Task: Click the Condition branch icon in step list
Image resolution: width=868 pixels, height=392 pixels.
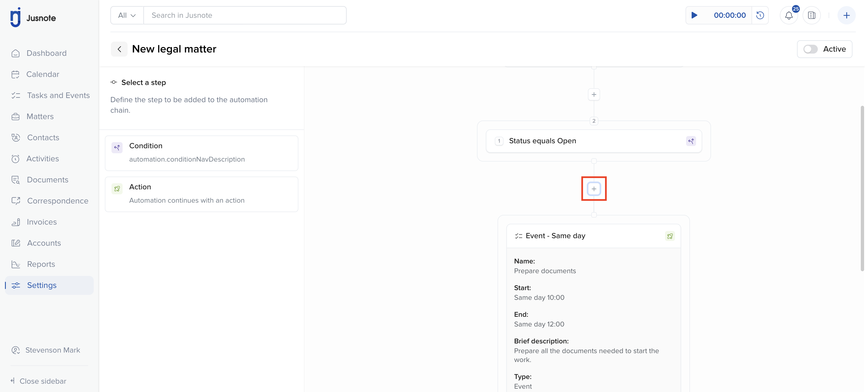Action: click(x=117, y=147)
